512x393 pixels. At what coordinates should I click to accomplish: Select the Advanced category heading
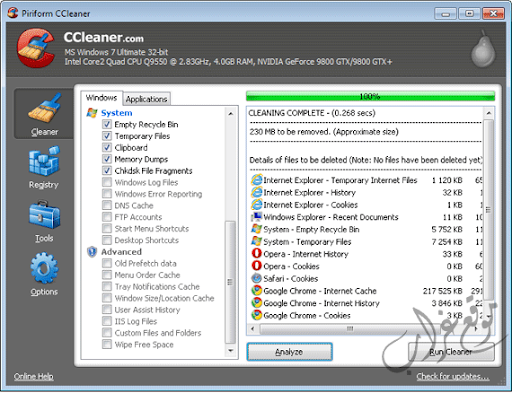(x=121, y=252)
